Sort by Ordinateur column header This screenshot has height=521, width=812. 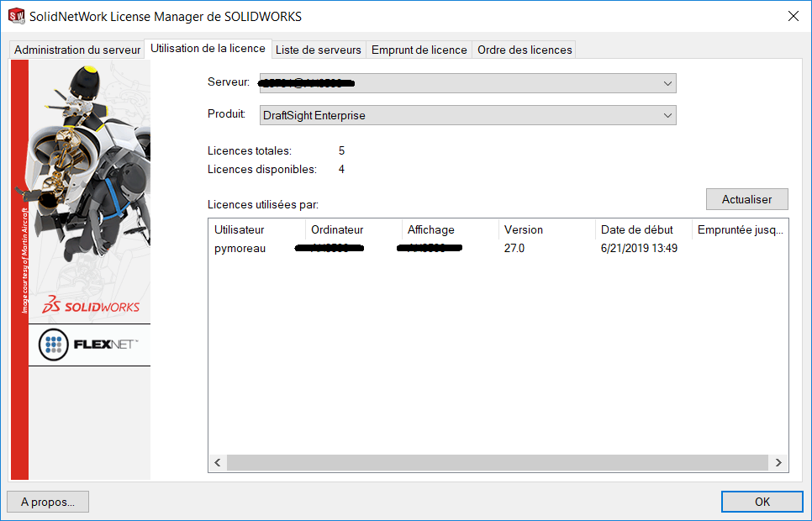coord(353,229)
